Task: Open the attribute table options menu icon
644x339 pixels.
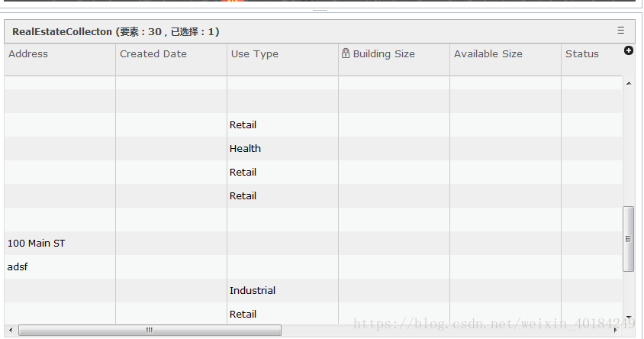Action: [620, 31]
